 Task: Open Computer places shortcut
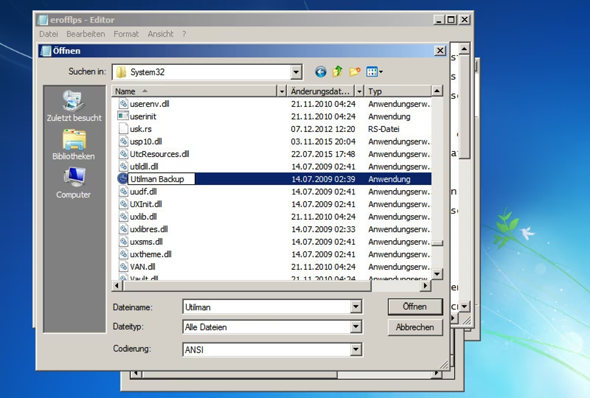74,183
